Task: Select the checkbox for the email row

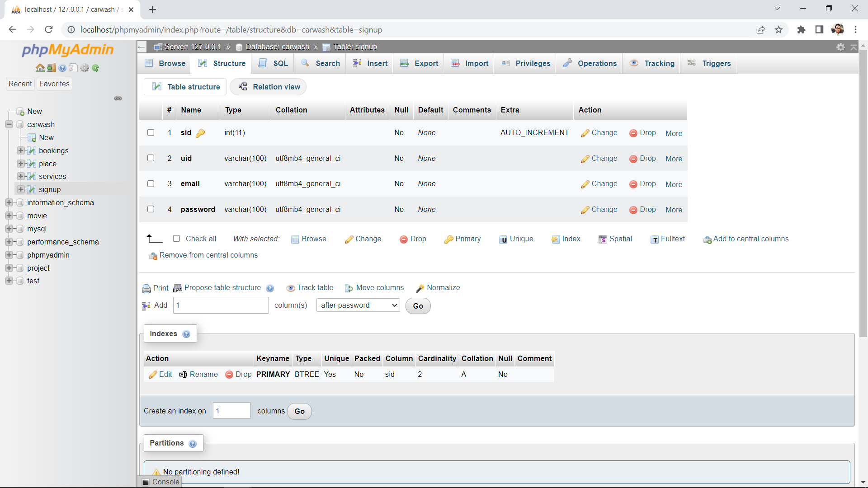Action: click(151, 183)
